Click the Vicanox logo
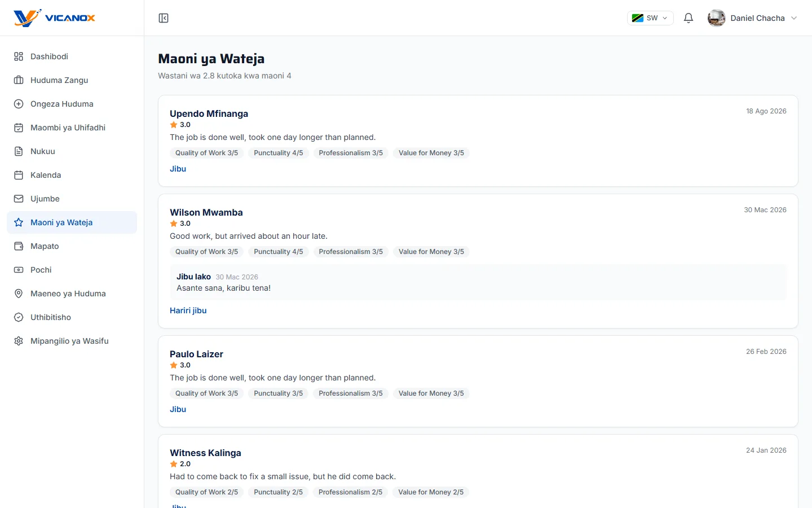 (x=54, y=18)
